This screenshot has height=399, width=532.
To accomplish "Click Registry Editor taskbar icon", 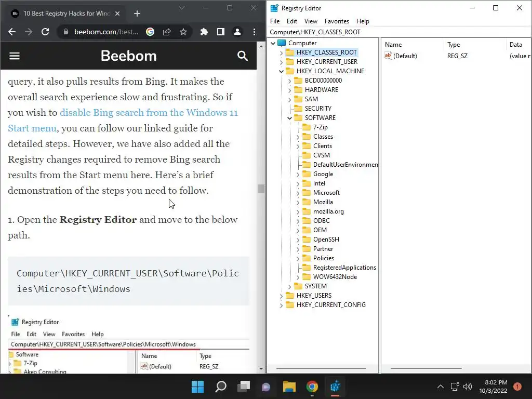I will pos(335,387).
